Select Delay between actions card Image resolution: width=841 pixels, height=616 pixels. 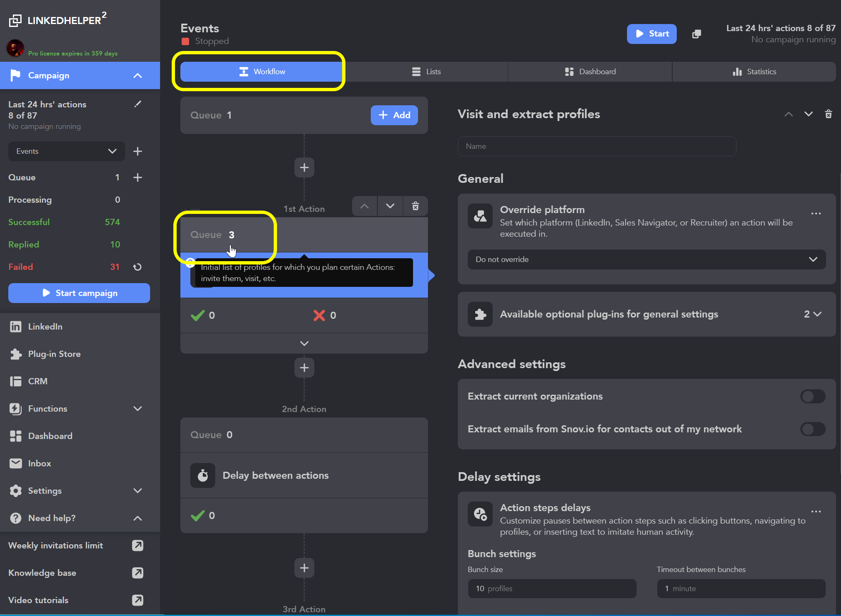[304, 475]
